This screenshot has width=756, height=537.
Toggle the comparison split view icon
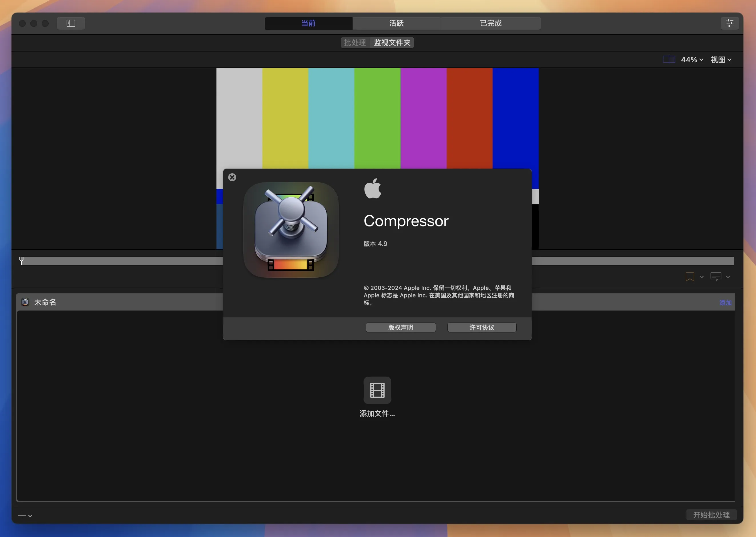point(669,59)
